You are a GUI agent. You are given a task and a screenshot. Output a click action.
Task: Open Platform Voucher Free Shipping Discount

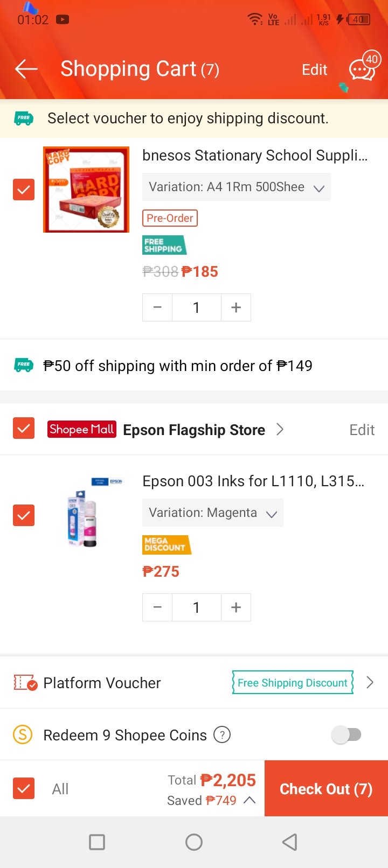(x=293, y=683)
